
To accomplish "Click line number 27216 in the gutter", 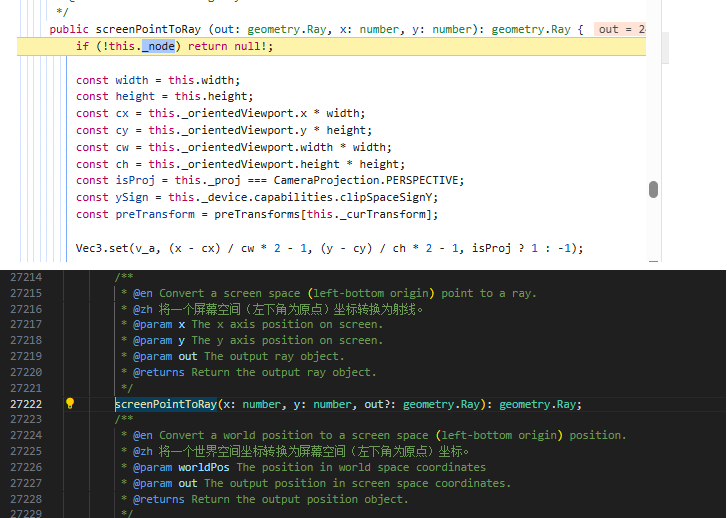I will [x=26, y=309].
